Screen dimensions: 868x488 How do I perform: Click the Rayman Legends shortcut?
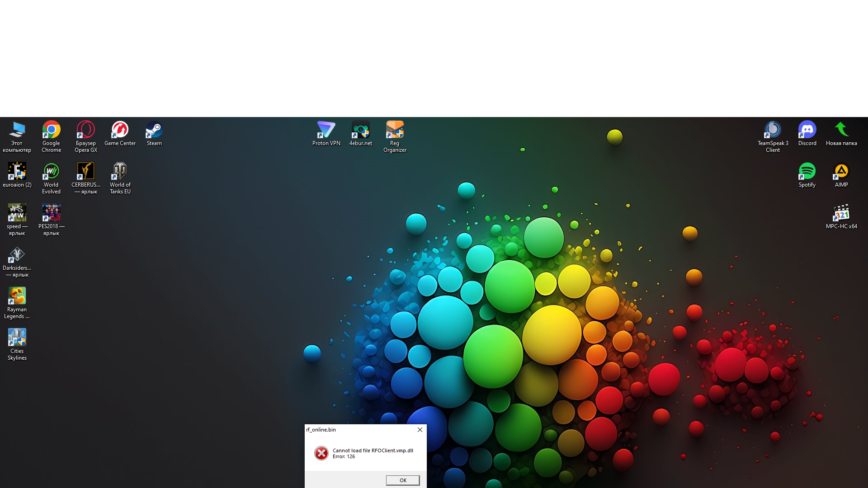[17, 303]
